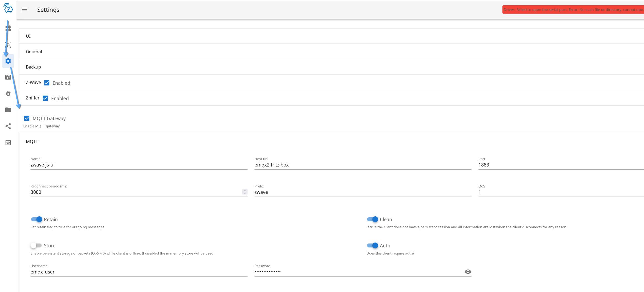Open the Control Panel widgets icon
This screenshot has height=292, width=644.
click(x=8, y=28)
